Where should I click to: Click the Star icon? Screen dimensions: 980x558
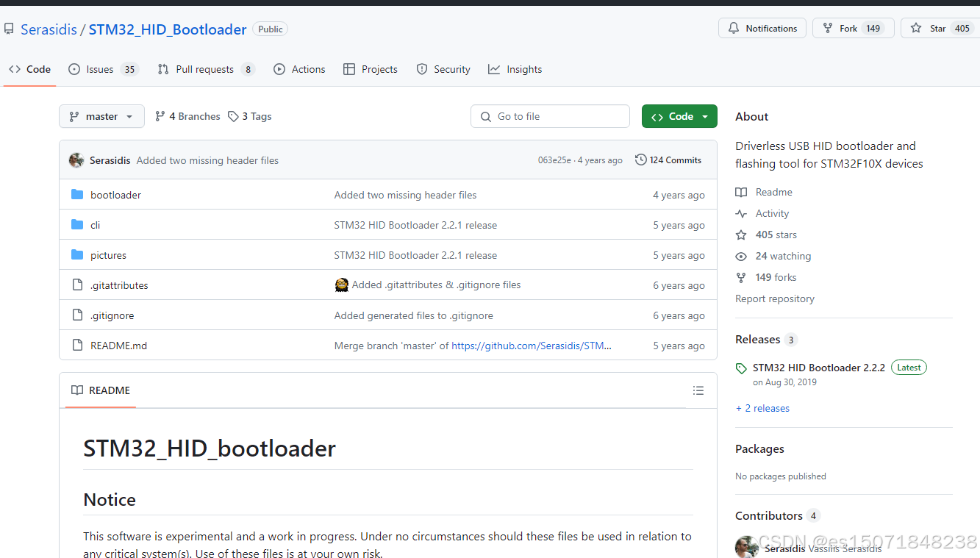(916, 28)
